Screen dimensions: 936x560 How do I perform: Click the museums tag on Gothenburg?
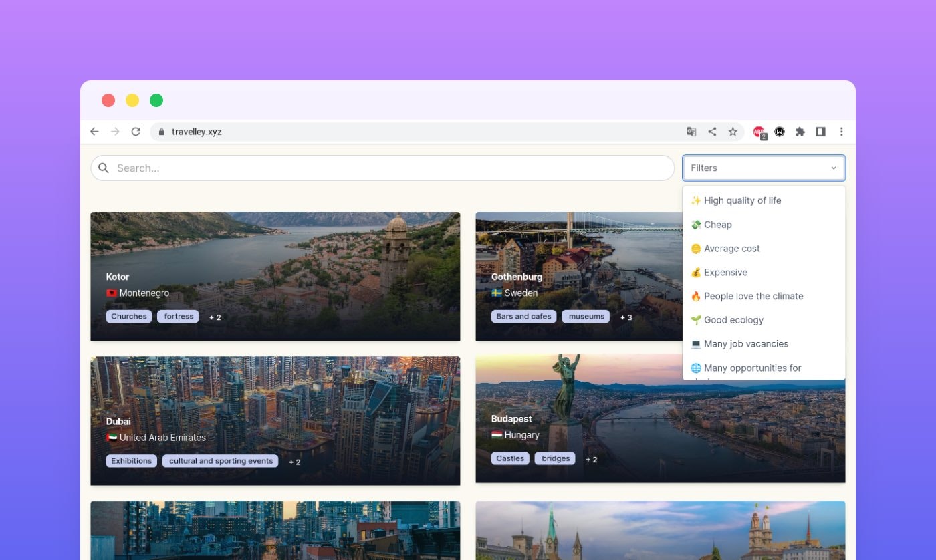tap(586, 317)
